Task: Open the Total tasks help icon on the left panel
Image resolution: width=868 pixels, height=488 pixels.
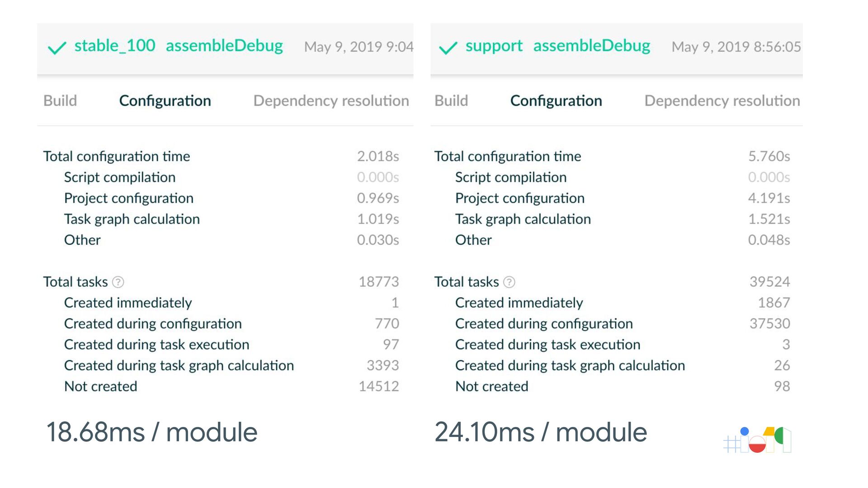Action: pos(118,282)
